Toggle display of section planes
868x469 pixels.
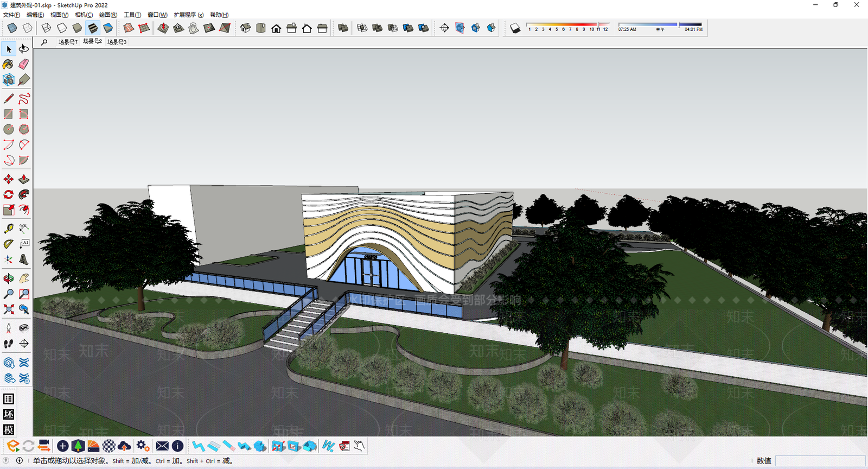(x=460, y=28)
